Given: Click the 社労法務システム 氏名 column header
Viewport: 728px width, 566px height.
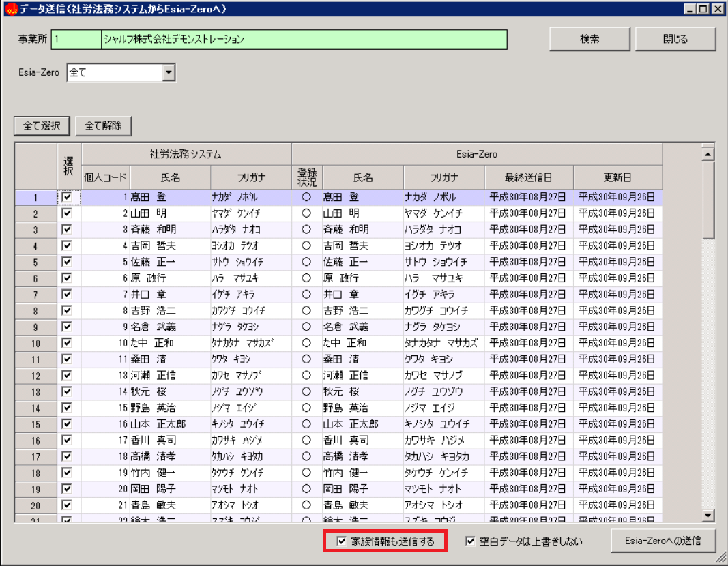Looking at the screenshot, I should pyautogui.click(x=171, y=178).
